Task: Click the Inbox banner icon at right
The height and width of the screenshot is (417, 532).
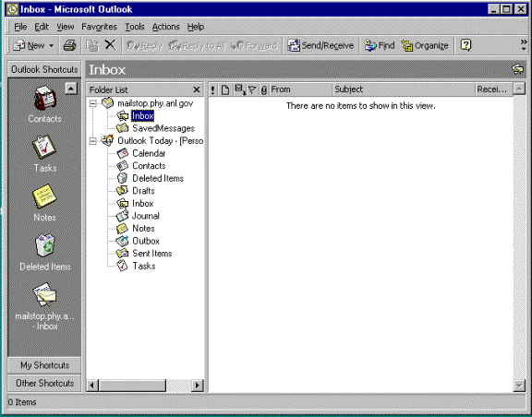Action: pyautogui.click(x=518, y=69)
